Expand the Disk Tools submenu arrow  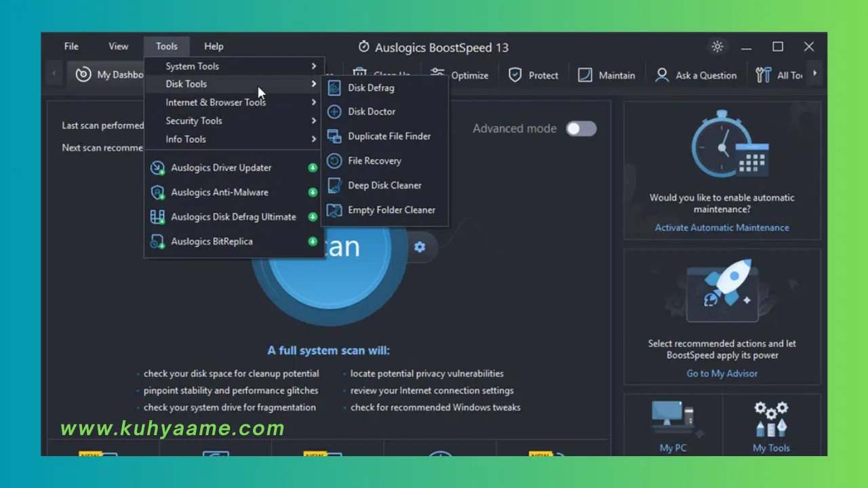tap(314, 84)
